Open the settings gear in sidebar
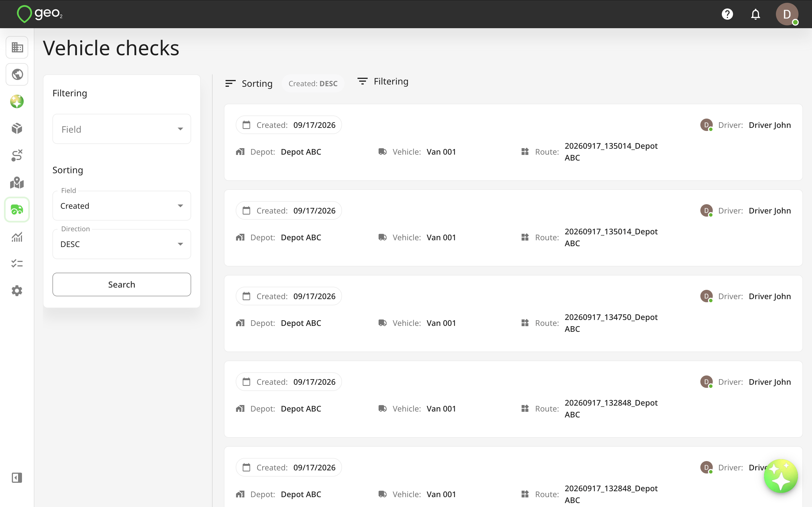This screenshot has width=812, height=507. 17,291
